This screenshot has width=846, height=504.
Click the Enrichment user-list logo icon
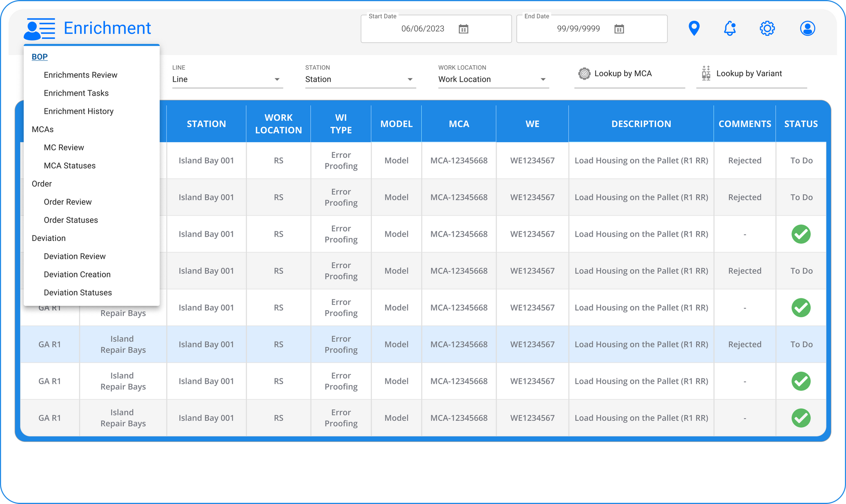[40, 29]
